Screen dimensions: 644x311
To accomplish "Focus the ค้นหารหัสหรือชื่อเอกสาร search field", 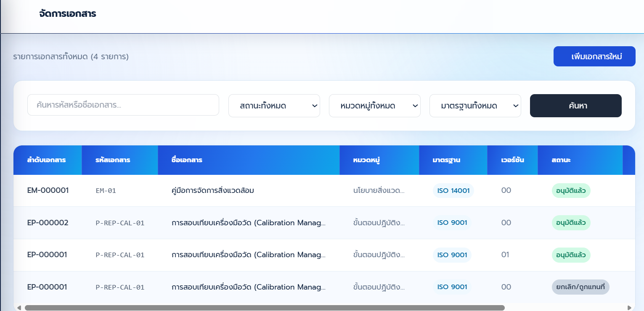I will pos(123,105).
